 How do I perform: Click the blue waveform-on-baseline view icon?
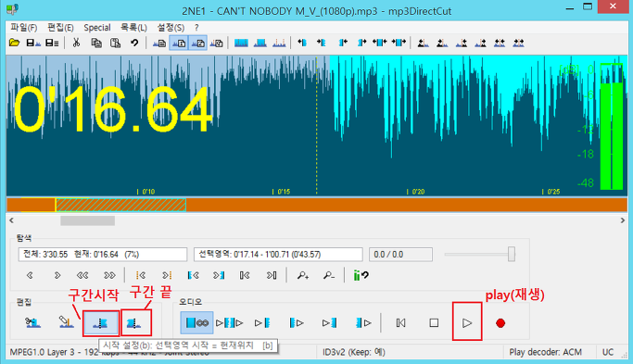(260, 43)
